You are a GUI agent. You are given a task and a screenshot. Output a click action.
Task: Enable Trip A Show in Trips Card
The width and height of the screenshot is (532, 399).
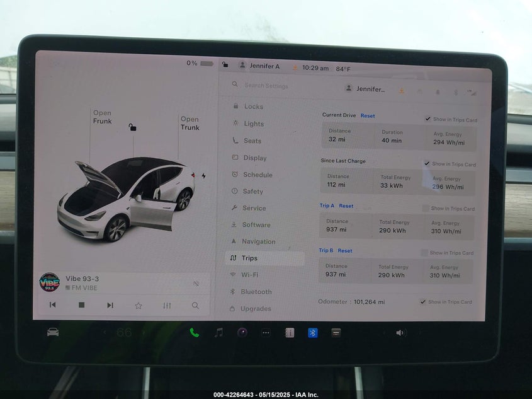coord(426,208)
